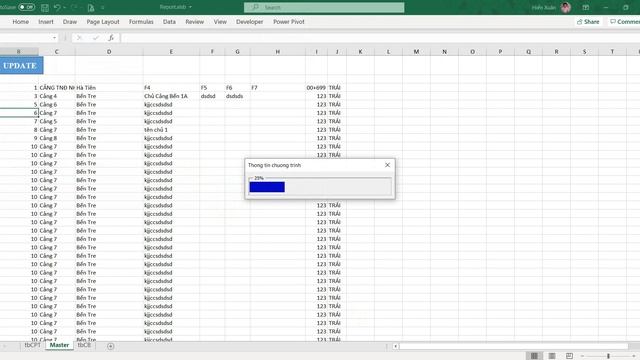Viewport: 640px width, 360px height.
Task: Click the blue UPDATE button
Action: click(x=21, y=66)
